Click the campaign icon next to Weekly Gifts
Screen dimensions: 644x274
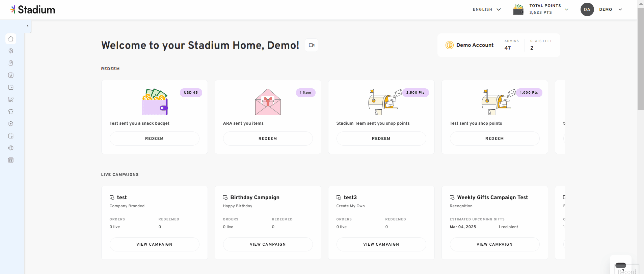click(452, 197)
